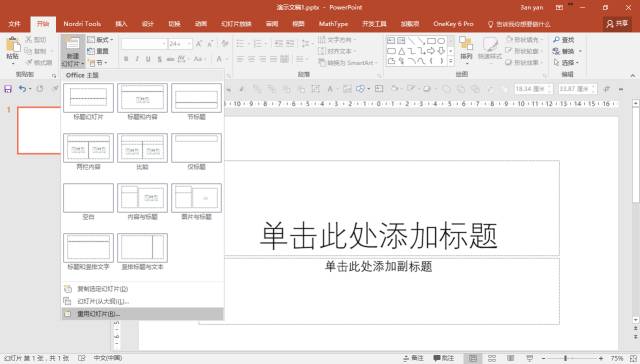Switch to MathType tab

coord(333,24)
